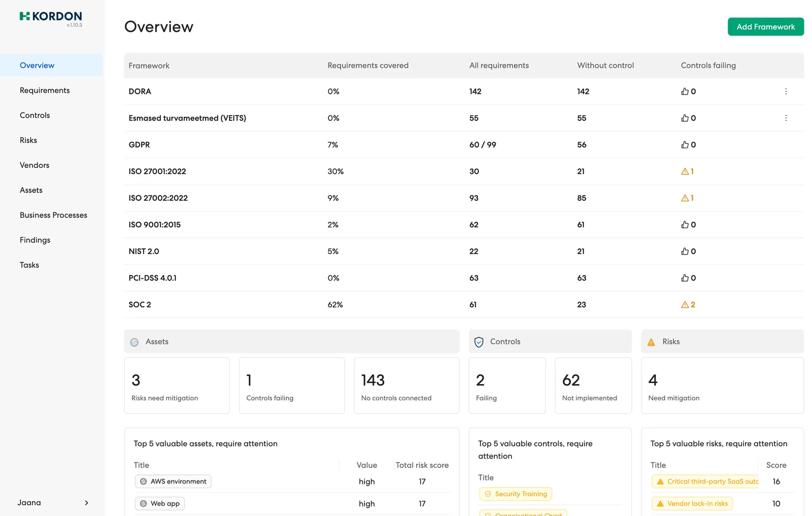This screenshot has width=812, height=516.
Task: Click the Framework column header
Action: pyautogui.click(x=149, y=65)
